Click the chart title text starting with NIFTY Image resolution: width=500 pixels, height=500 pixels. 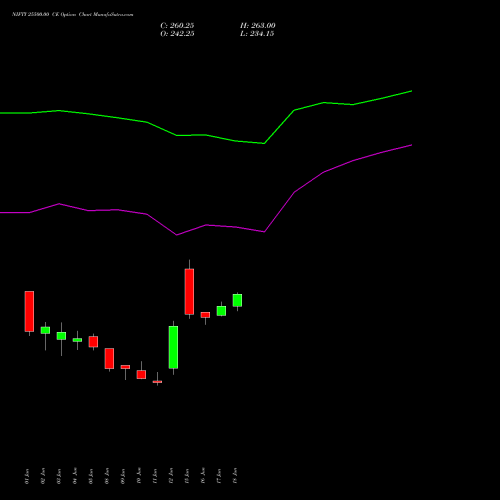pyautogui.click(x=73, y=15)
